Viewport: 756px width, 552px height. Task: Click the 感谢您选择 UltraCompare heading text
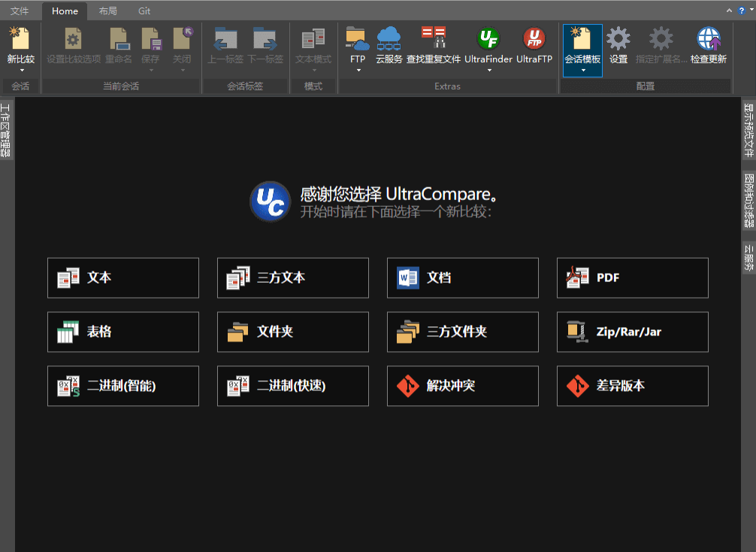tap(398, 194)
